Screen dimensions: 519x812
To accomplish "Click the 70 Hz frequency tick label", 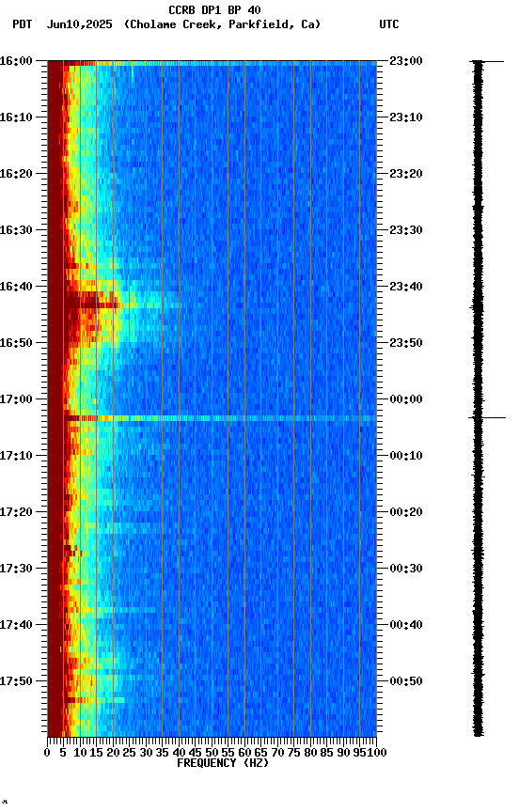I will pos(277,754).
